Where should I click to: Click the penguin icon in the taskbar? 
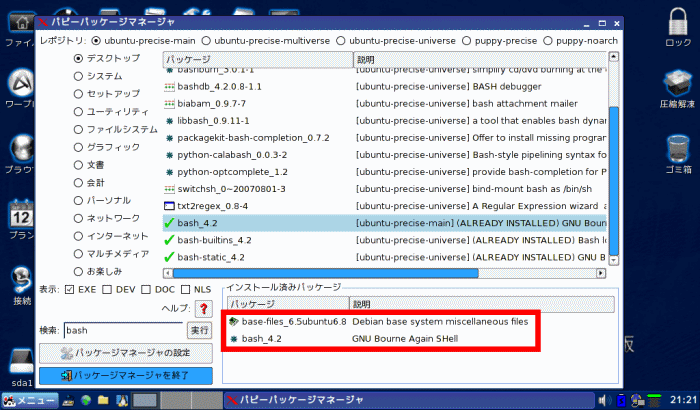[x=122, y=400]
